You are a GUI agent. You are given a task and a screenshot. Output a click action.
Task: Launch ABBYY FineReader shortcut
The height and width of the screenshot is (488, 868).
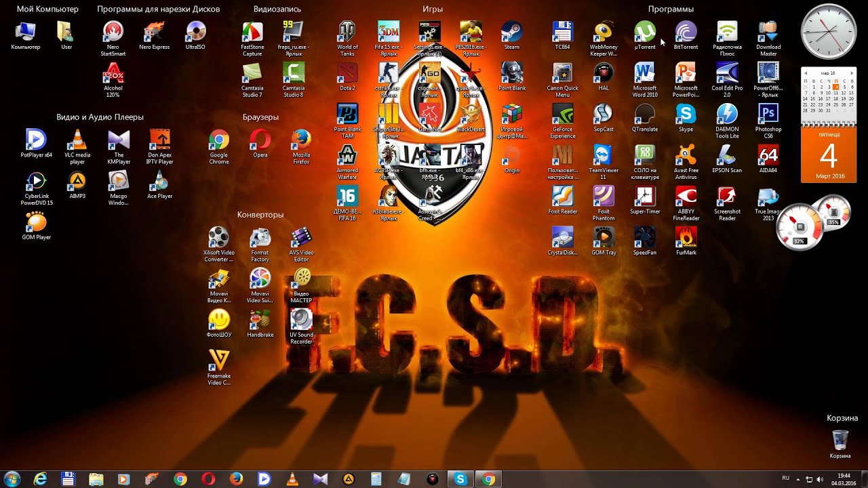coord(686,203)
